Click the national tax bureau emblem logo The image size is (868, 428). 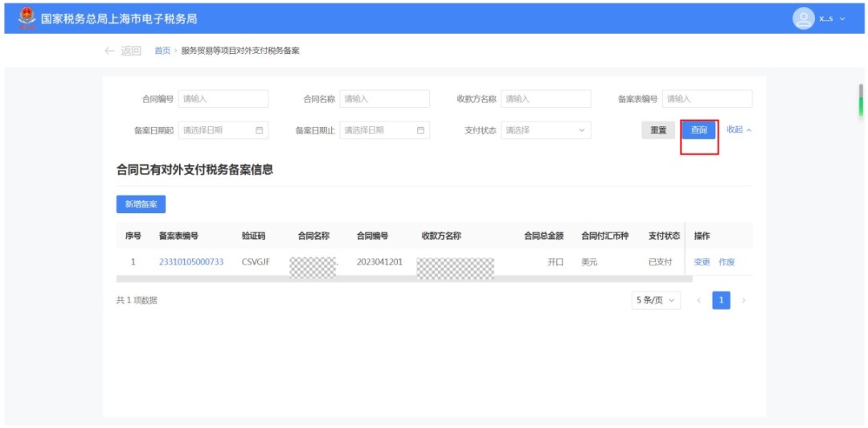pyautogui.click(x=26, y=19)
